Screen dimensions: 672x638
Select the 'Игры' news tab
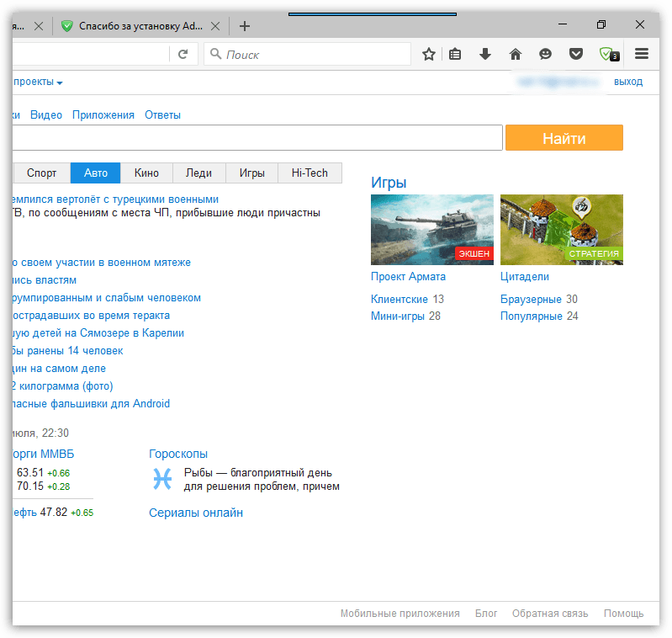pyautogui.click(x=252, y=173)
